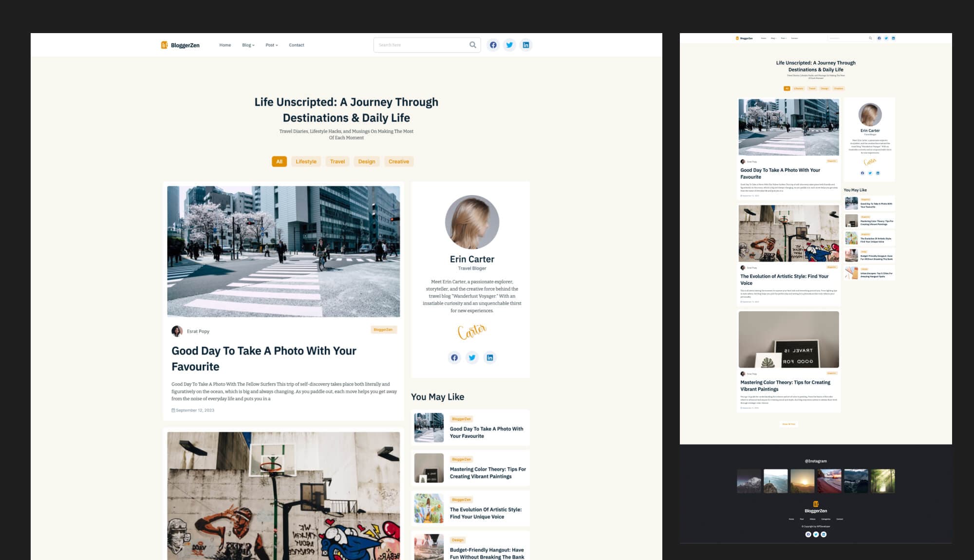Open Erin Carter's LinkedIn profile icon

(490, 357)
